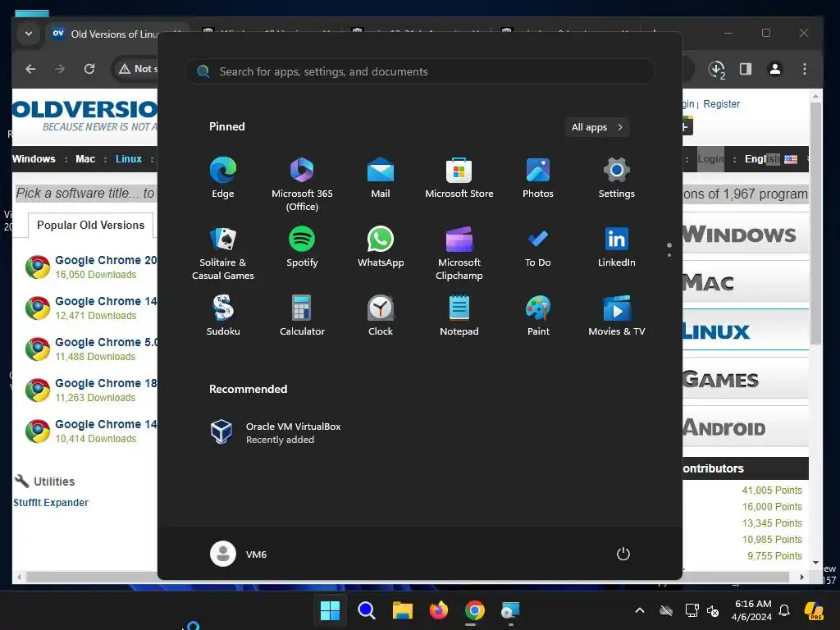The width and height of the screenshot is (840, 630).
Task: Open recommended Oracle VM VirtualBox
Action: [276, 432]
